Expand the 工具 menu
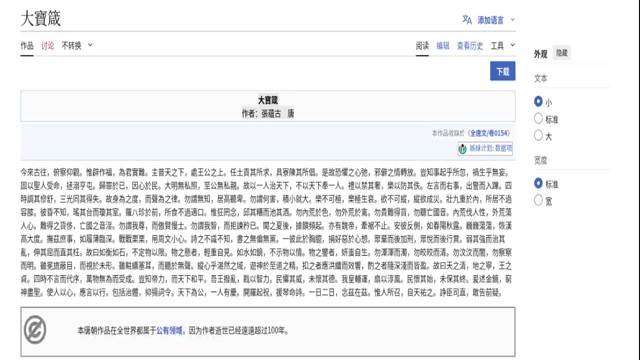 (x=502, y=46)
